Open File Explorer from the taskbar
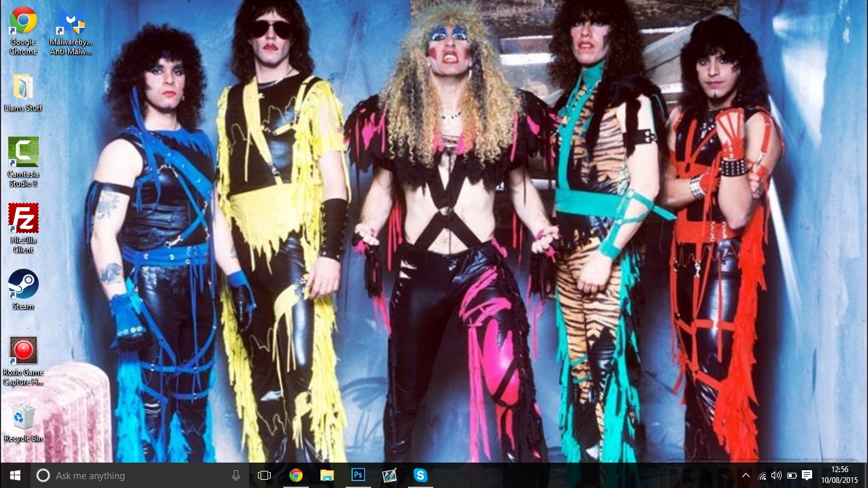The image size is (868, 488). pos(327,475)
